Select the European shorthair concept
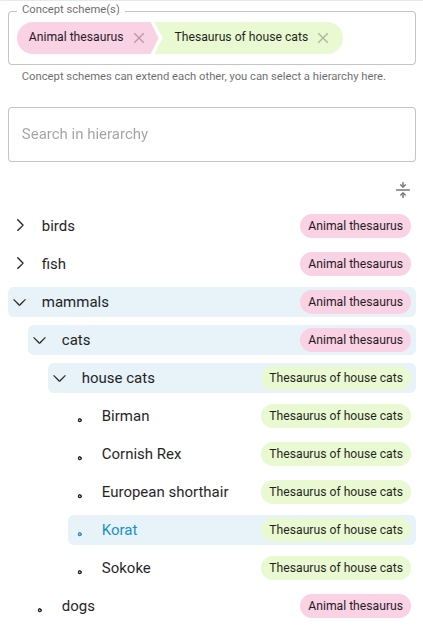 tap(165, 492)
